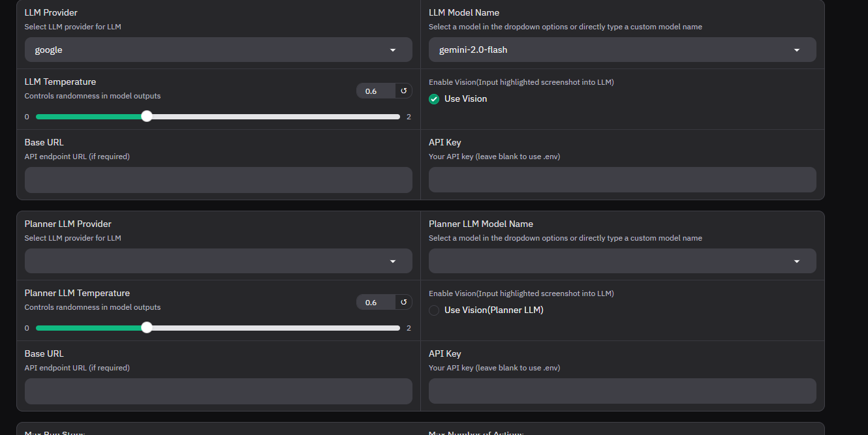Reset Planner LLM Temperature with the reset icon

(403, 303)
